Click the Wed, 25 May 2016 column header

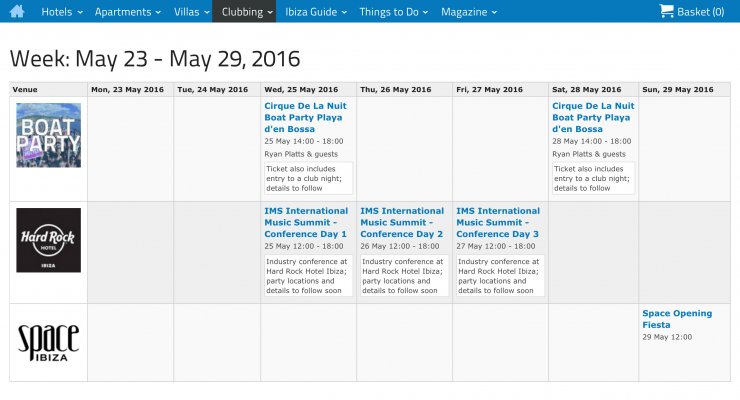[301, 89]
